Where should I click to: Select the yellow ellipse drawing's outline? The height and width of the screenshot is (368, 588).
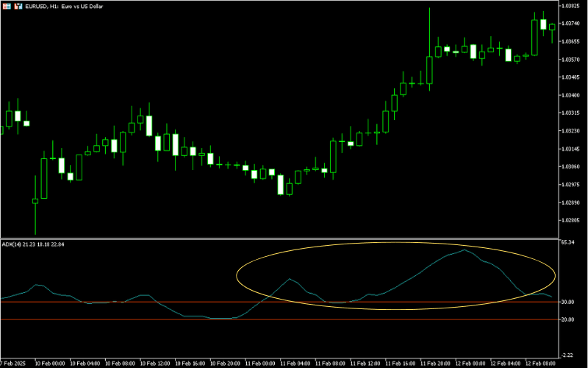point(237,277)
